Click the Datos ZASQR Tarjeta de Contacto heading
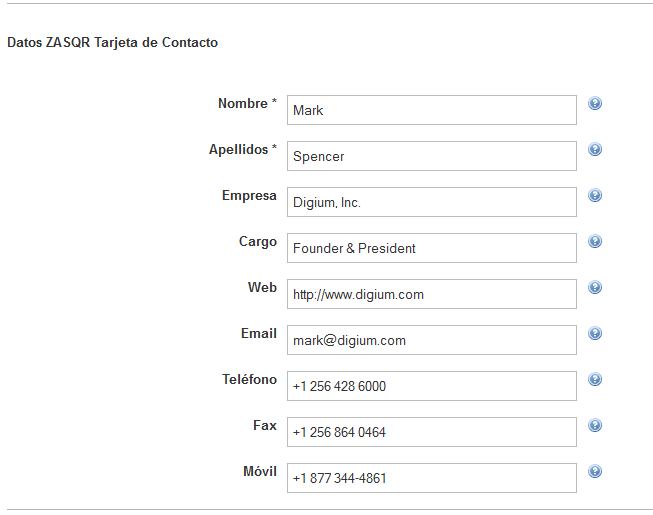This screenshot has width=653, height=515. (x=112, y=43)
